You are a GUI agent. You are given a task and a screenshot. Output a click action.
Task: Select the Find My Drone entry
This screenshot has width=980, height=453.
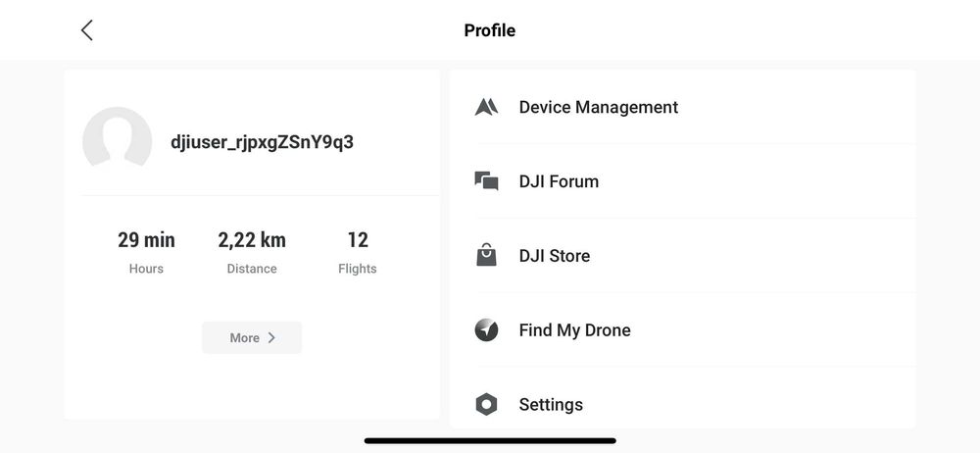tap(574, 330)
